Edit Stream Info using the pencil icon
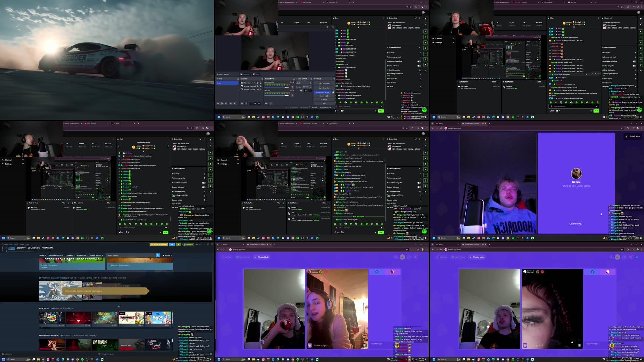This screenshot has height=362, width=644. pyautogui.click(x=416, y=18)
